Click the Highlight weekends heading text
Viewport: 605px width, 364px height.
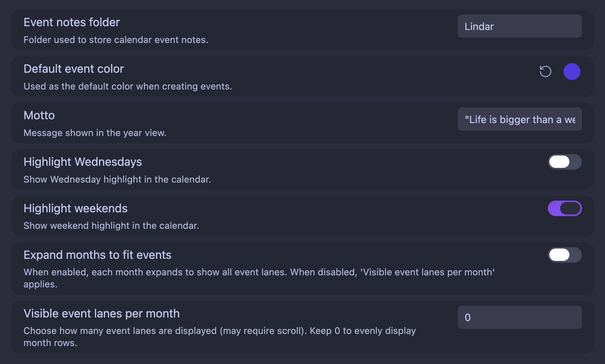[x=75, y=209]
